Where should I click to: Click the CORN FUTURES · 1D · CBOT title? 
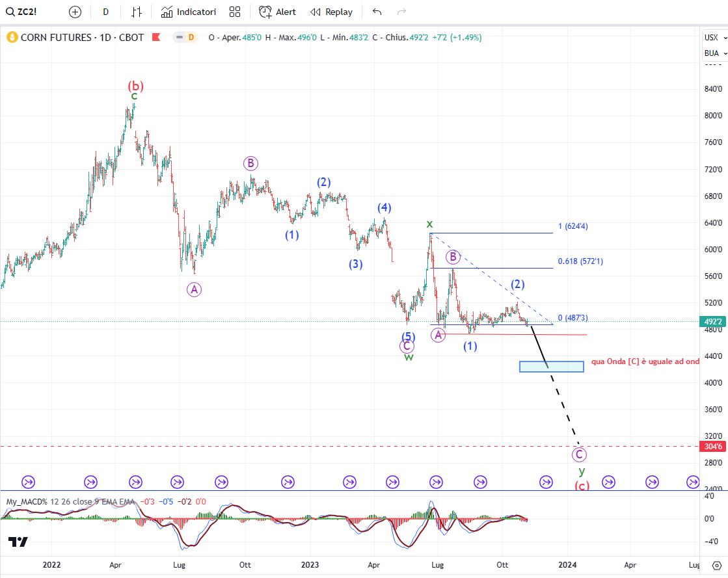coord(82,37)
